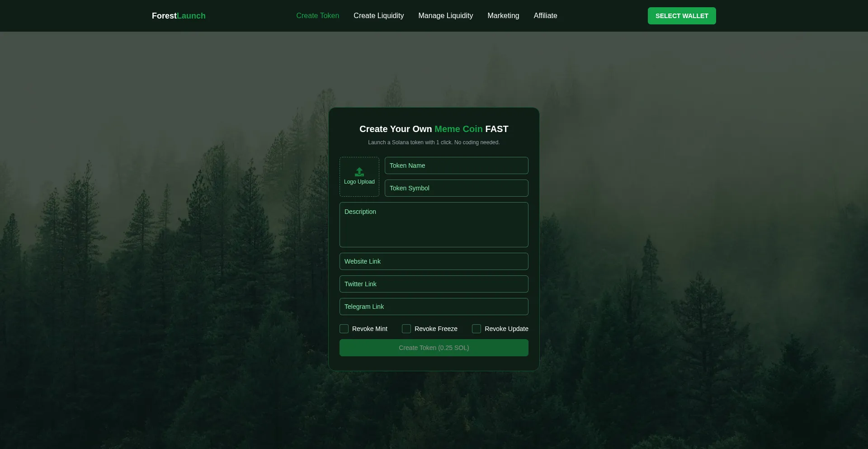Focus the Description text area
The width and height of the screenshot is (868, 449).
(x=434, y=225)
